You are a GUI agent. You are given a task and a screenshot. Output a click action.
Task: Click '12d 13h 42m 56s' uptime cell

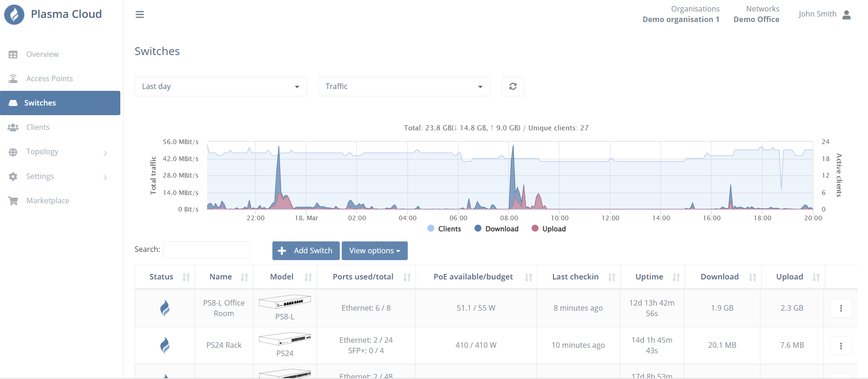(652, 308)
